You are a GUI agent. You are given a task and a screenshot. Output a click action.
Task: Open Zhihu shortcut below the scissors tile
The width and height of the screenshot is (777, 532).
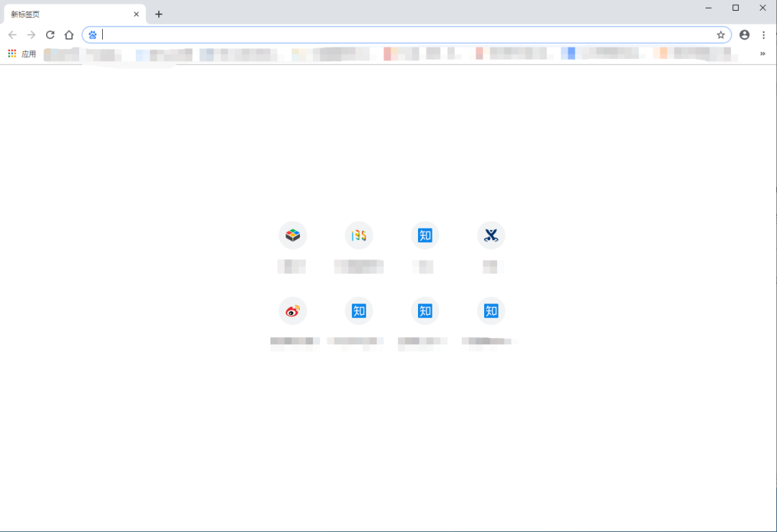[x=491, y=311]
